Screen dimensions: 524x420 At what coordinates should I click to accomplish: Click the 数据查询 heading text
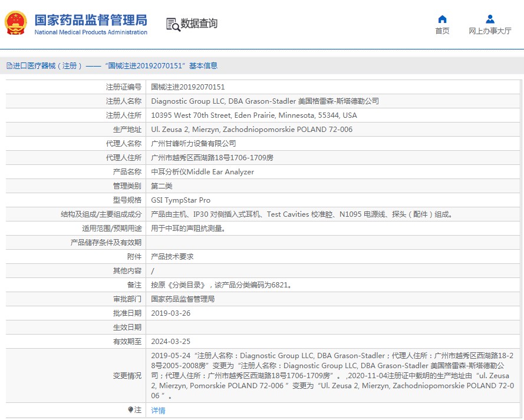199,24
